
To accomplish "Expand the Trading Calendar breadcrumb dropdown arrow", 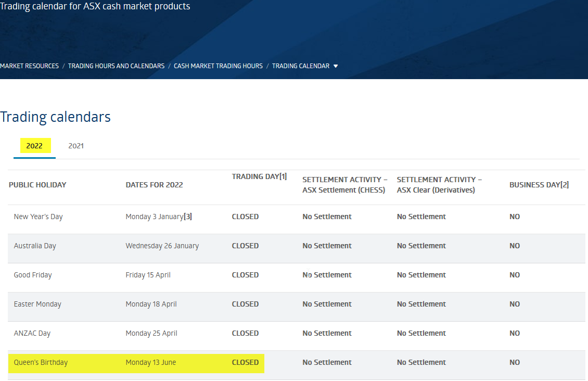I will pyautogui.click(x=336, y=66).
